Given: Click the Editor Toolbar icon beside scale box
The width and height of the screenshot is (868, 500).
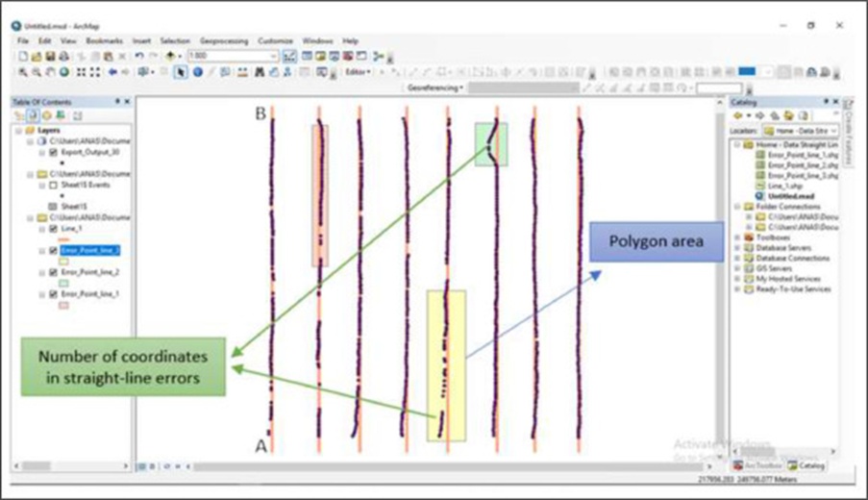Looking at the screenshot, I should [x=289, y=56].
